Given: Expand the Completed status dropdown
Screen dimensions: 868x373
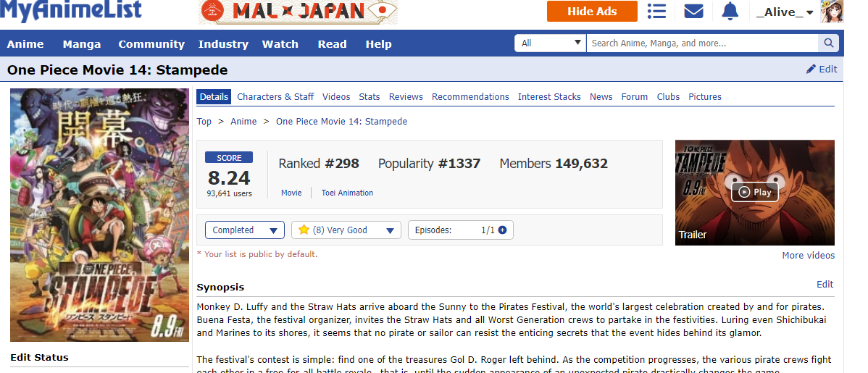Looking at the screenshot, I should pyautogui.click(x=244, y=230).
